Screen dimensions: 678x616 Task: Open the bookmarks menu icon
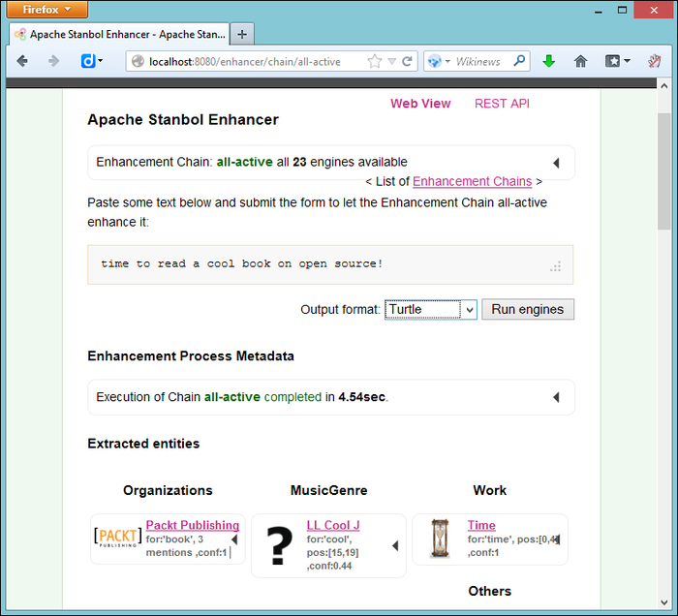coord(612,61)
